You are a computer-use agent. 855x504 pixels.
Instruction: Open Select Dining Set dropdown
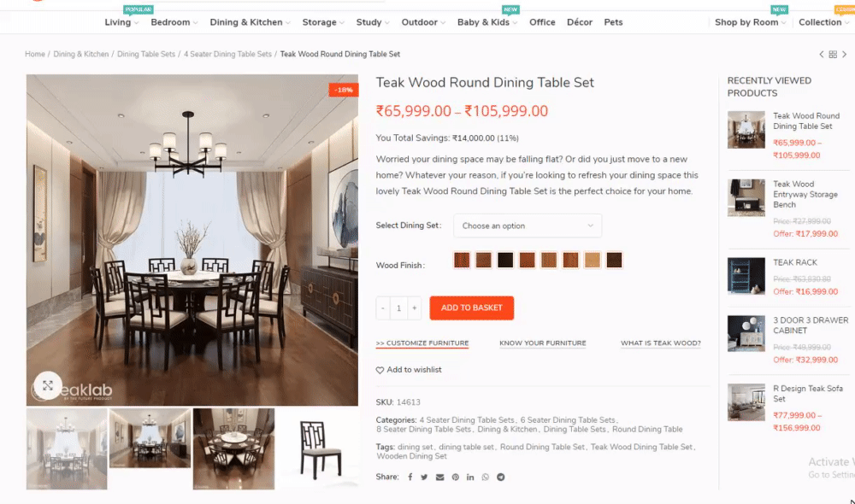pos(528,226)
